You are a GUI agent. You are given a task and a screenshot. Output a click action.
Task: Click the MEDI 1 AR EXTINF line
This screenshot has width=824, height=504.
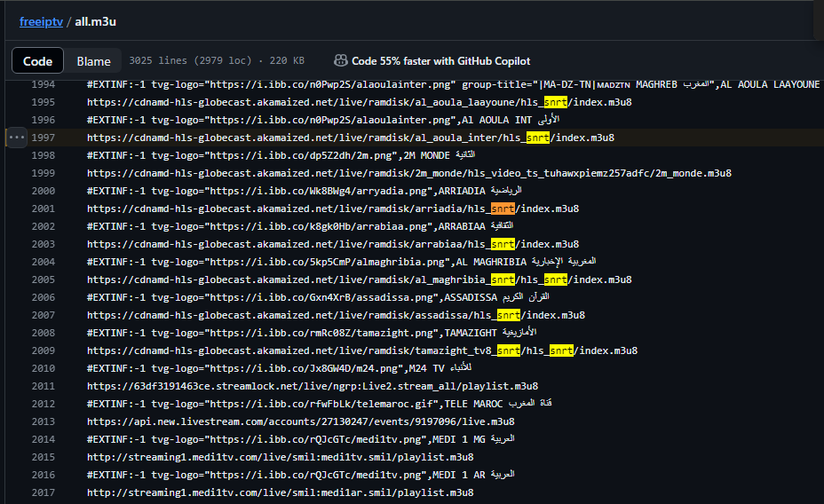301,475
